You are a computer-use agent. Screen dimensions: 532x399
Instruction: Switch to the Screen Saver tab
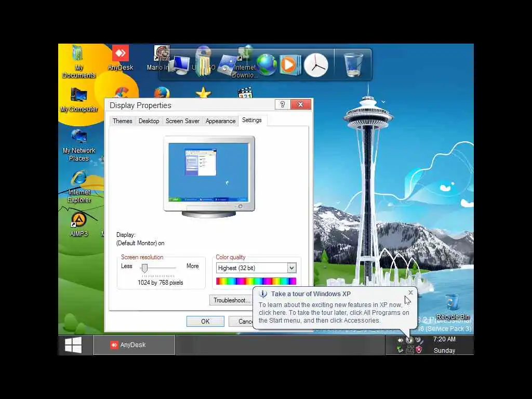tap(182, 121)
